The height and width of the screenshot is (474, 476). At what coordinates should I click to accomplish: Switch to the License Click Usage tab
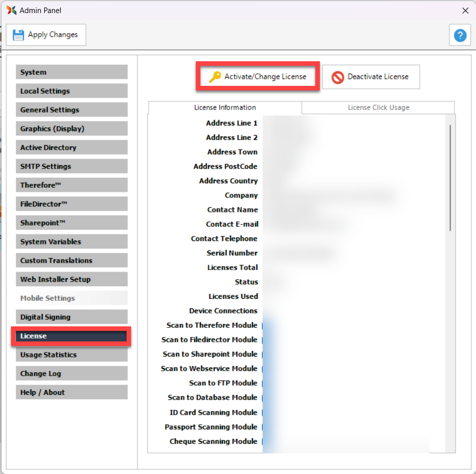pos(378,107)
